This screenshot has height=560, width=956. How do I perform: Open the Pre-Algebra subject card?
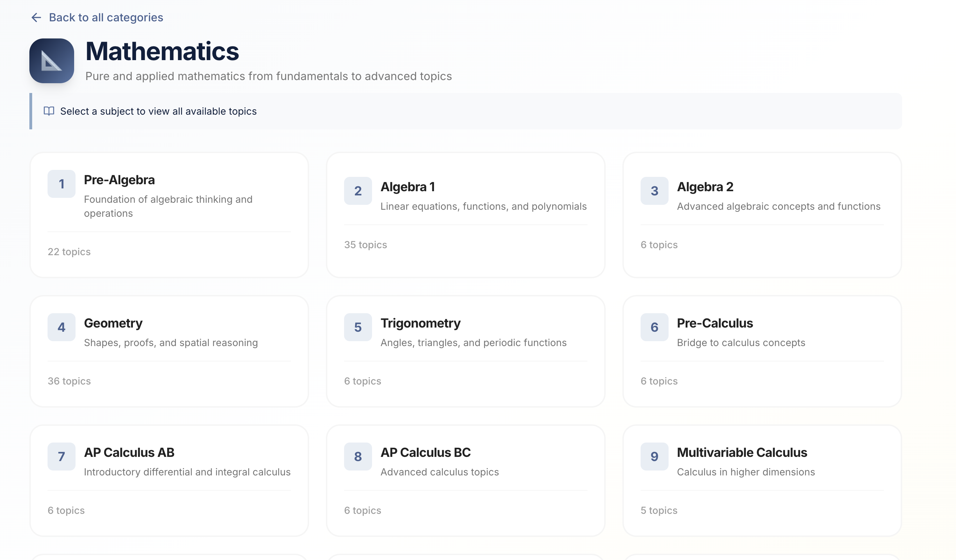[169, 215]
